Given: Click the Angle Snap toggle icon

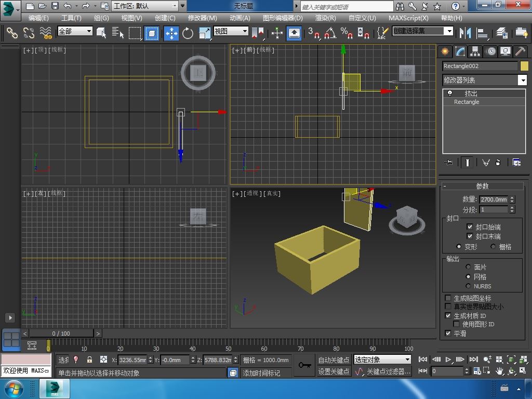Looking at the screenshot, I should pos(330,33).
